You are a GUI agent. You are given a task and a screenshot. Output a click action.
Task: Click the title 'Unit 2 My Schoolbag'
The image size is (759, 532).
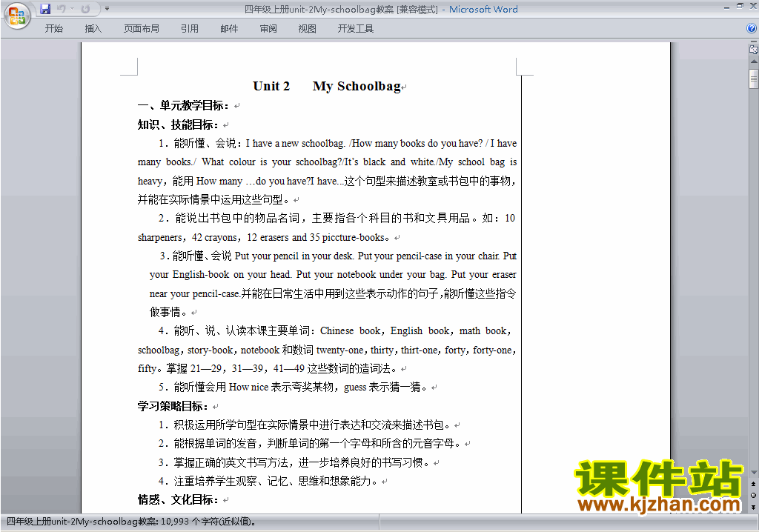point(327,86)
